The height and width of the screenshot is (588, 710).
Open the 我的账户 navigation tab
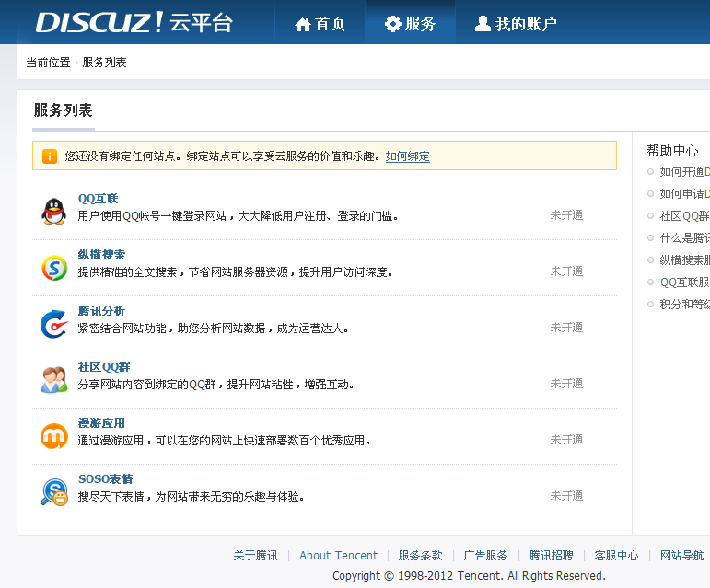coord(516,24)
